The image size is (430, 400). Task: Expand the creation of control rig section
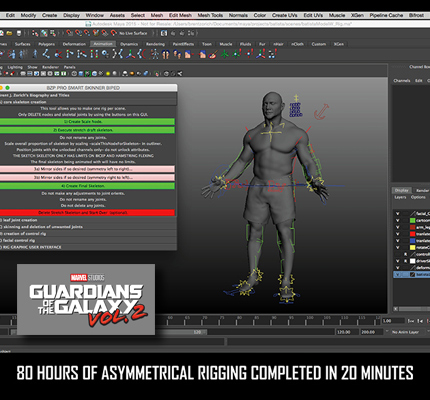coord(88,234)
